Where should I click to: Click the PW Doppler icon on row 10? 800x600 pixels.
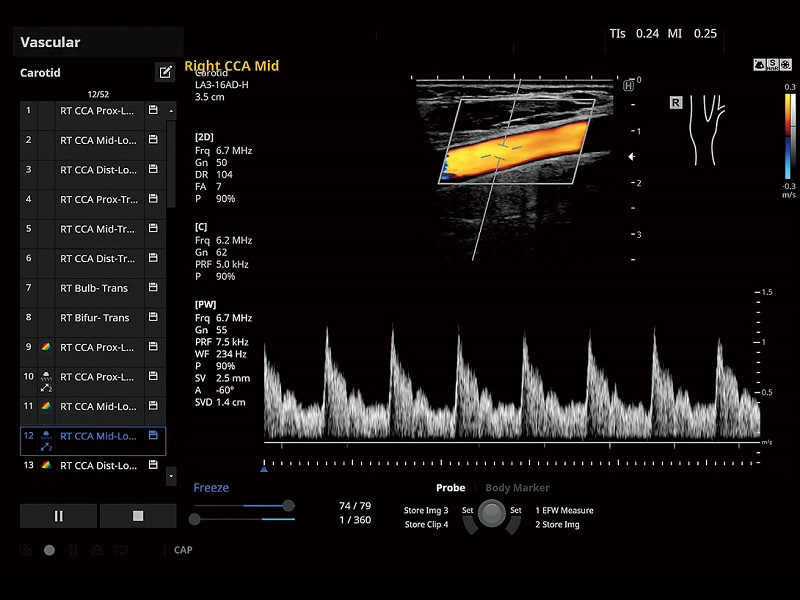(x=45, y=378)
